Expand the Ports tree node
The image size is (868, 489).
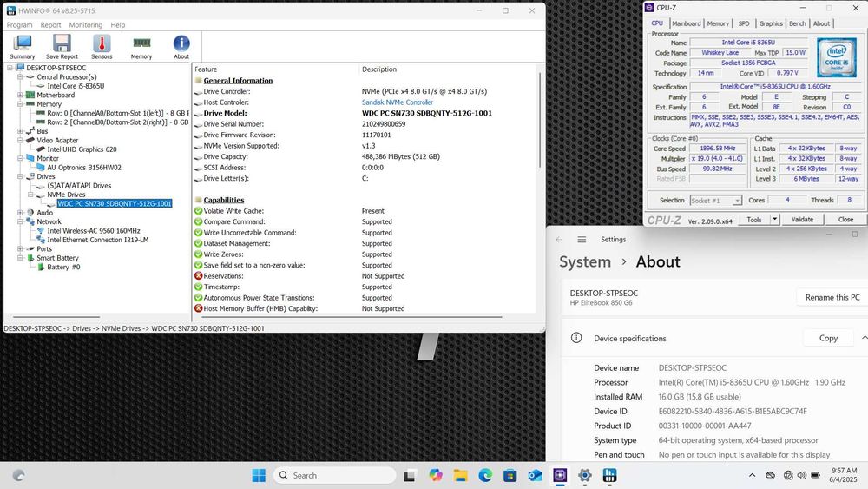tap(20, 248)
